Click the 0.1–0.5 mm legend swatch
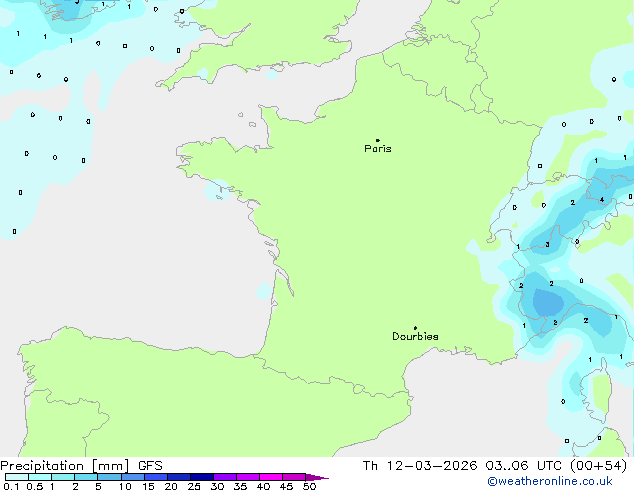 click(17, 477)
